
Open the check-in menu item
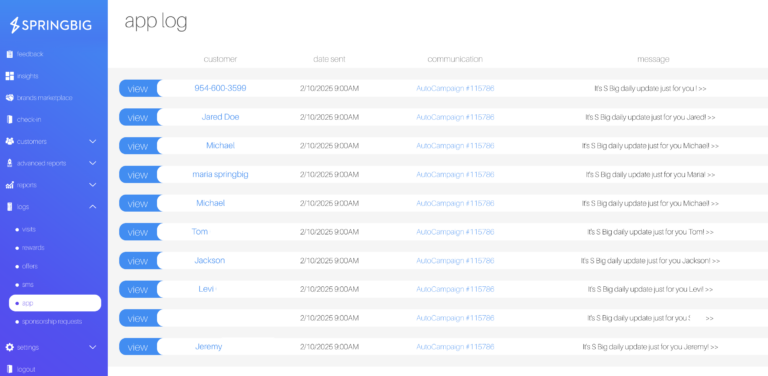point(29,120)
